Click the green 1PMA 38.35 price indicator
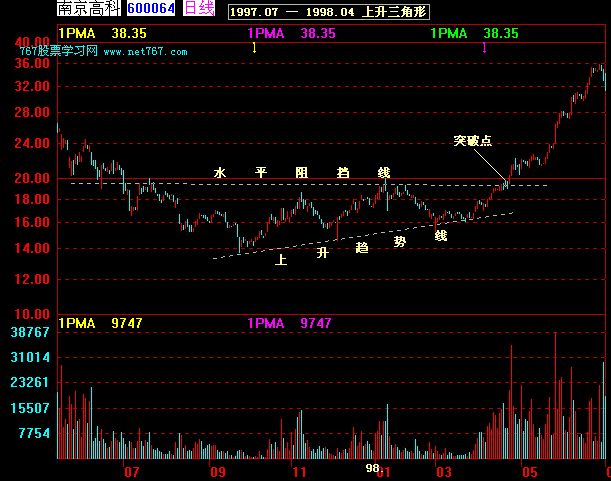Viewport: 611px width, 481px height. [474, 34]
